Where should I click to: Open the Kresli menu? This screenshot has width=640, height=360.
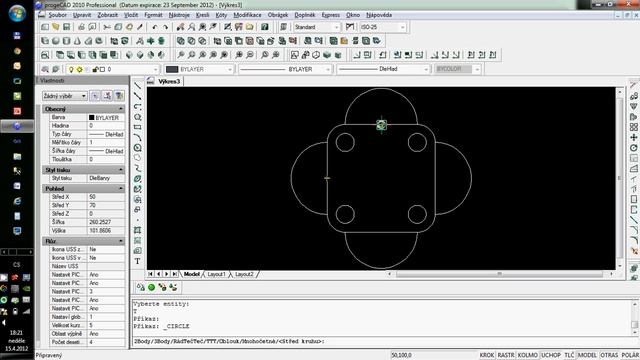pyautogui.click(x=202, y=15)
